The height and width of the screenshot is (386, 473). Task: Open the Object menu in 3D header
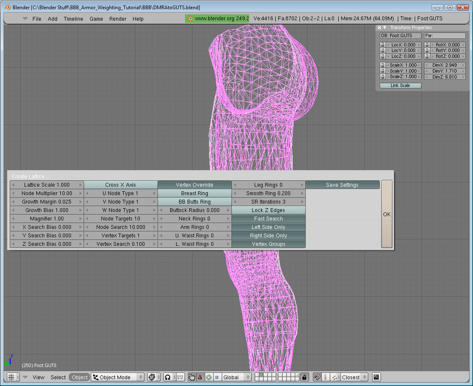79,377
